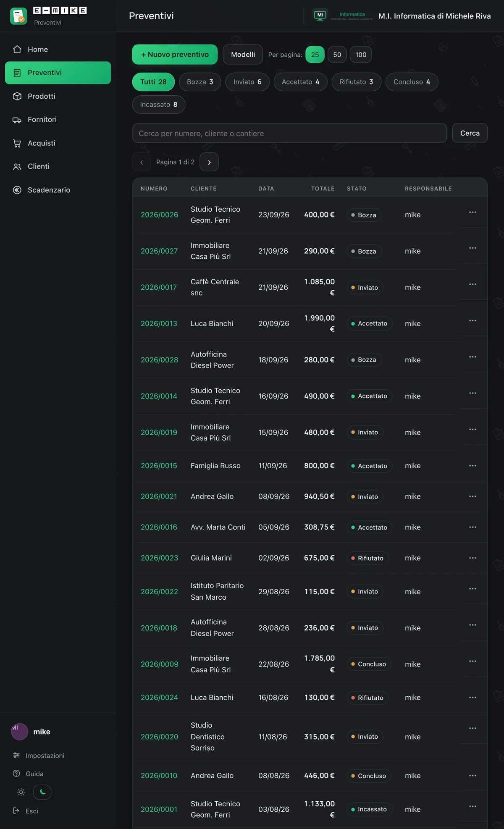Click Accettato status of quote 2026/0013

(x=370, y=323)
